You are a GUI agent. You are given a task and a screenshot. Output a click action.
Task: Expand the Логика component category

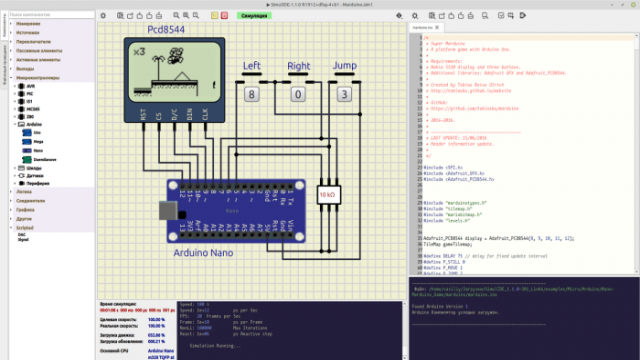pyautogui.click(x=24, y=191)
